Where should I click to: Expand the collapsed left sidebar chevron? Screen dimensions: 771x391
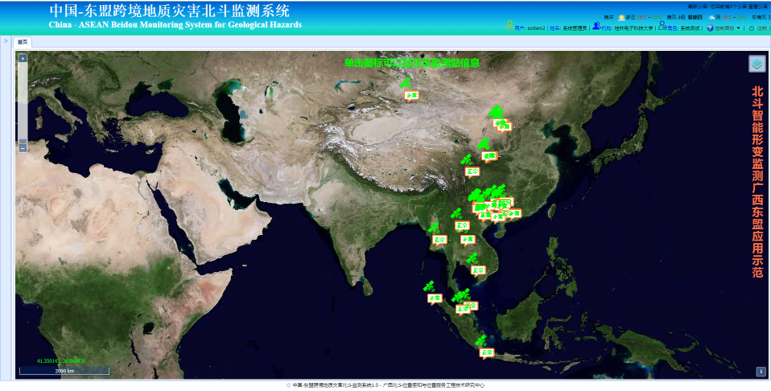click(6, 41)
